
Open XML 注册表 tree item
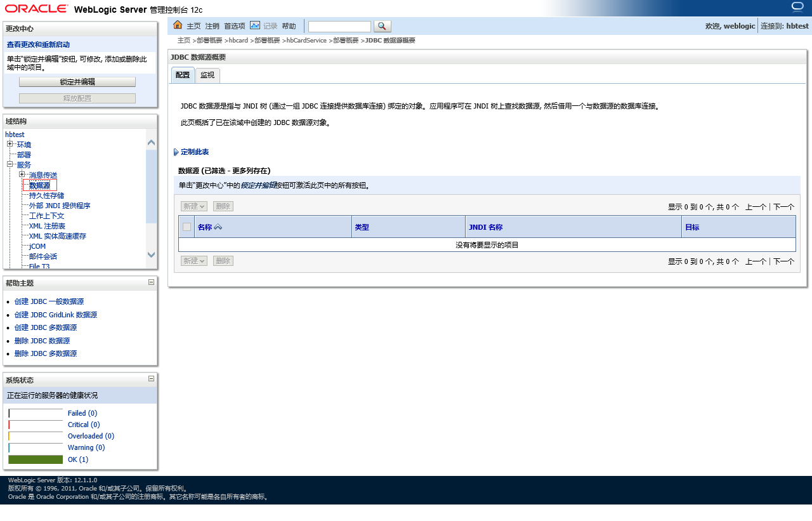click(x=47, y=226)
